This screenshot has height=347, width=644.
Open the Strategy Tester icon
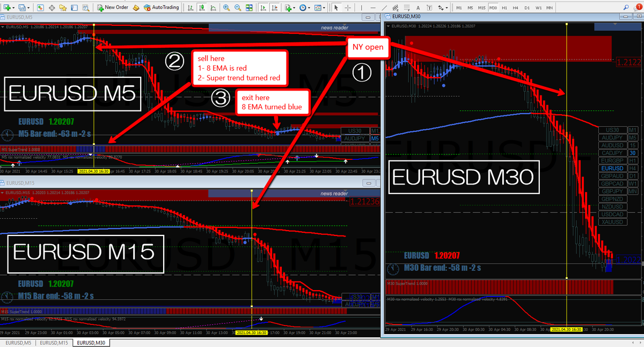click(x=85, y=8)
